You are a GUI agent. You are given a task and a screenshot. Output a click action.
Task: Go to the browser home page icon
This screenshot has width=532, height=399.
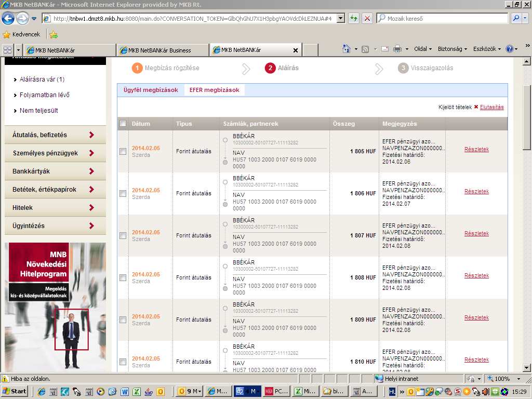(347, 49)
